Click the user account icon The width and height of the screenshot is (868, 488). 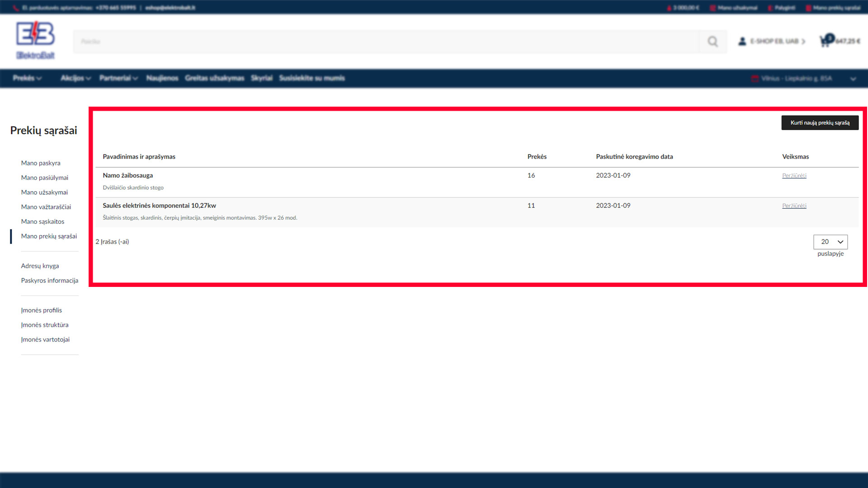coord(742,41)
